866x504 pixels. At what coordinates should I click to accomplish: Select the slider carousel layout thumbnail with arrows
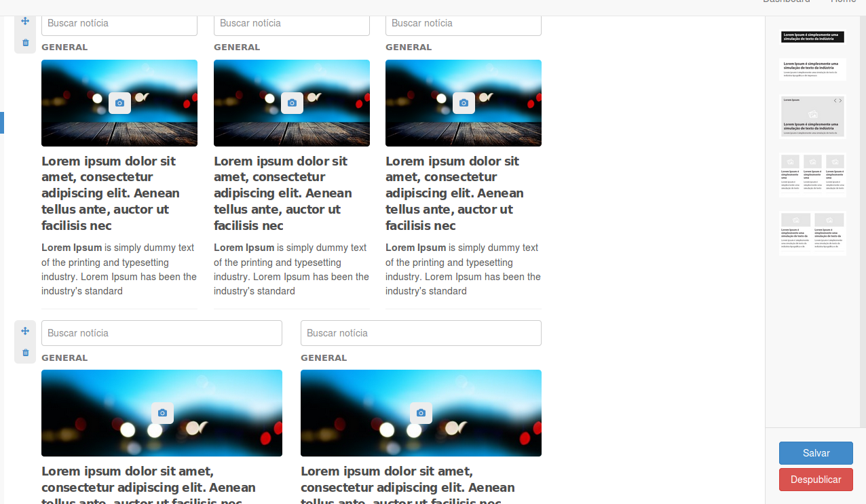[x=812, y=116]
